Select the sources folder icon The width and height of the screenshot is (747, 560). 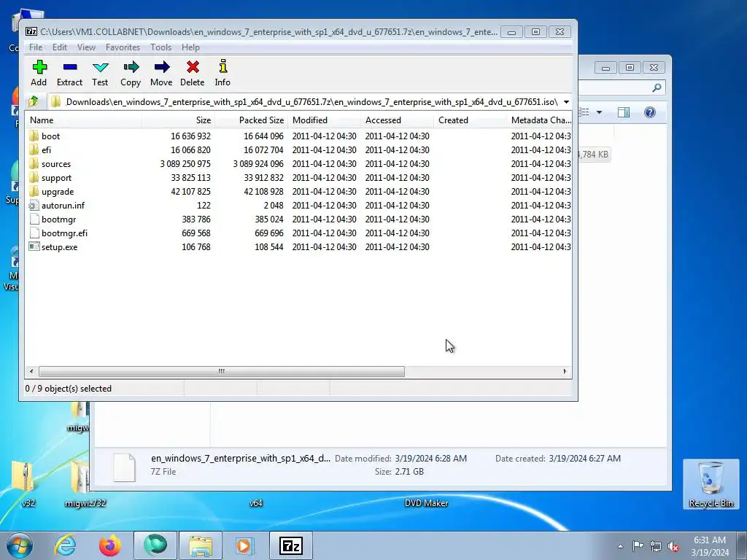34,163
